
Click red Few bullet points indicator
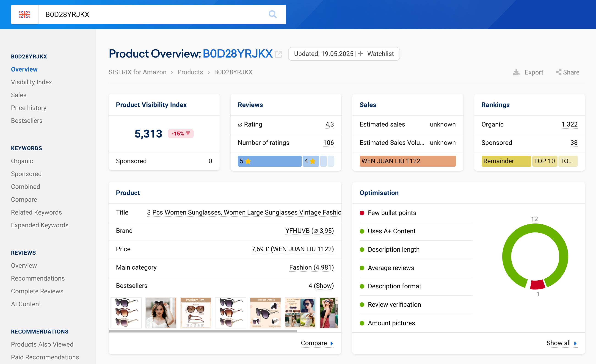pos(362,213)
